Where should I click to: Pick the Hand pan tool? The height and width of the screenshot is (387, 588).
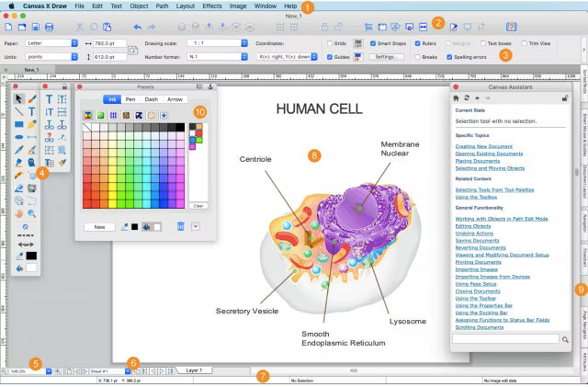[x=18, y=213]
